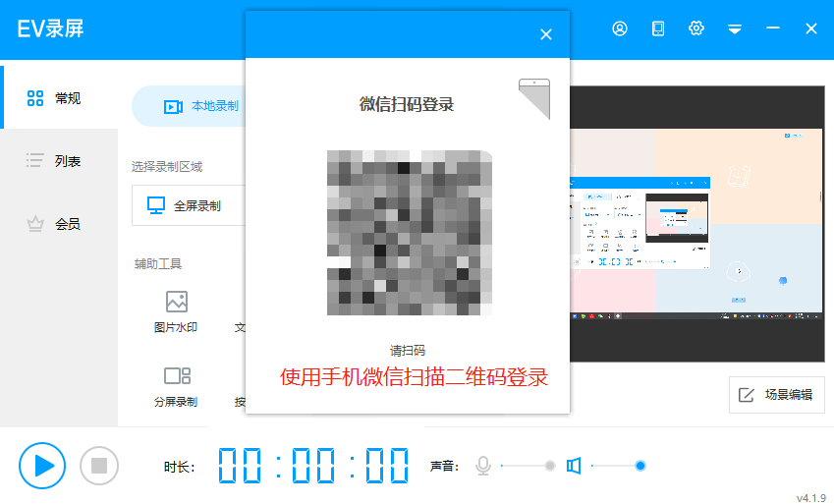
Task: Click the 选择录制区域 label
Action: click(x=167, y=167)
